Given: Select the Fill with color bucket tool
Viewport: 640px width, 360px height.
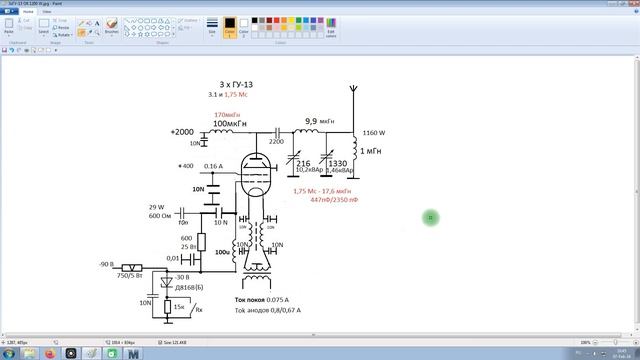Looking at the screenshot, I should tap(89, 24).
